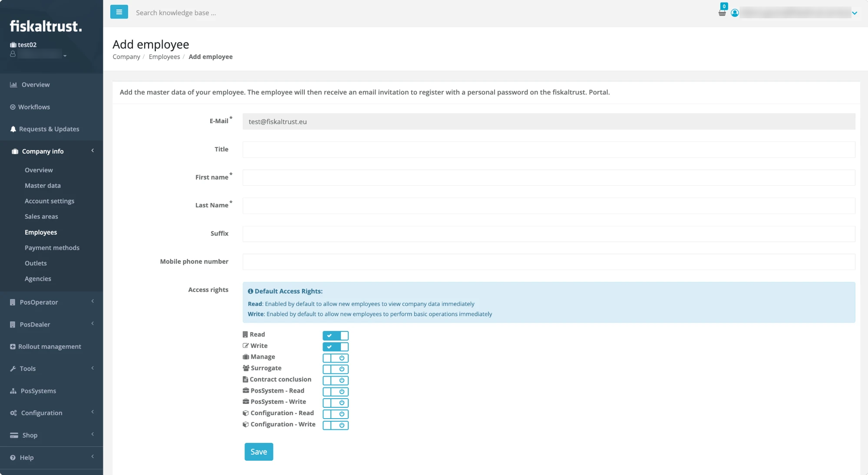Turn on the PosSystem - Write toggle
The width and height of the screenshot is (868, 475).
(335, 403)
